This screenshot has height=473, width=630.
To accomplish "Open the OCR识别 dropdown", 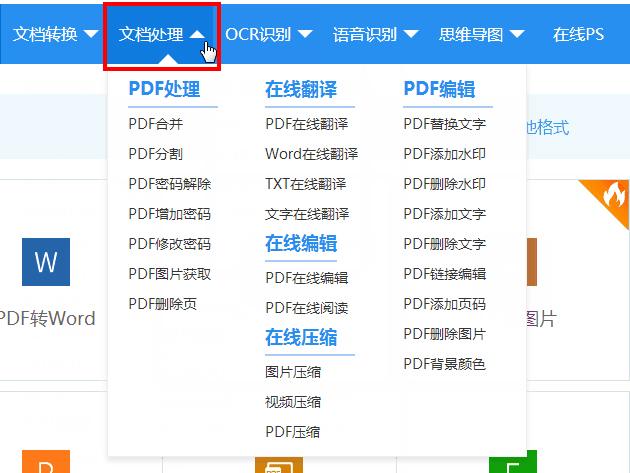I will [268, 34].
